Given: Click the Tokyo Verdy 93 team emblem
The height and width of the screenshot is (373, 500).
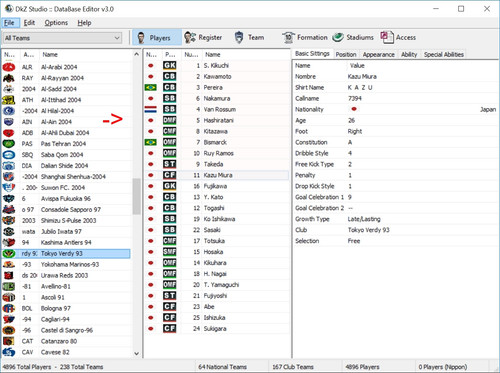Looking at the screenshot, I should pos(9,254).
